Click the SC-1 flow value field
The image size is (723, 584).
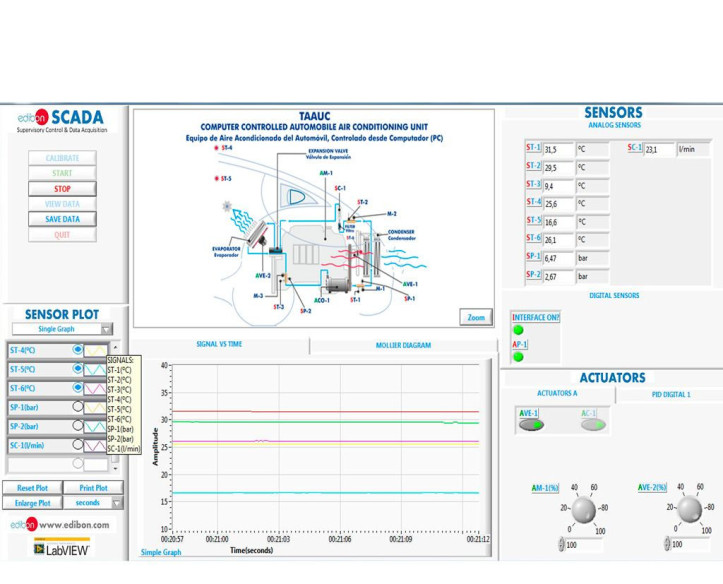coord(659,150)
